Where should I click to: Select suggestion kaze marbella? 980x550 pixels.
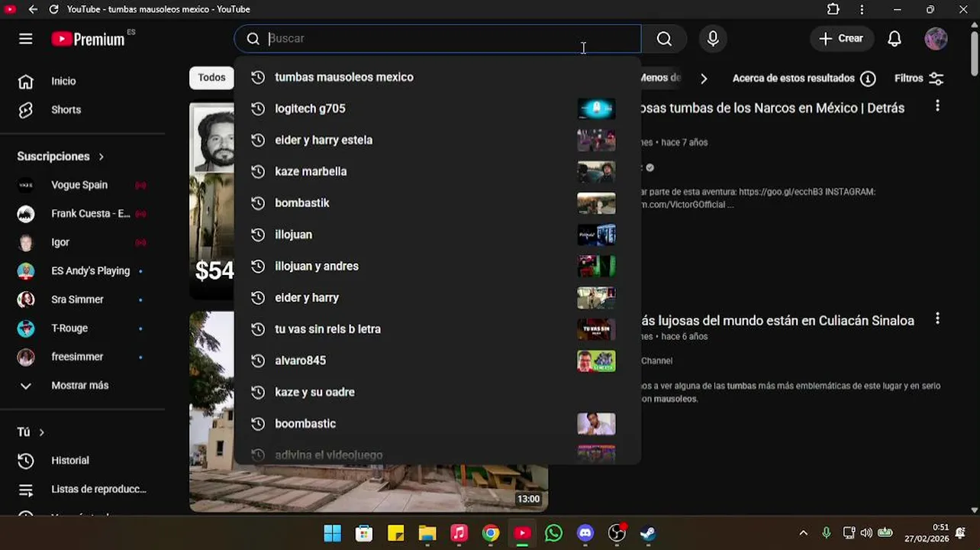click(x=437, y=171)
